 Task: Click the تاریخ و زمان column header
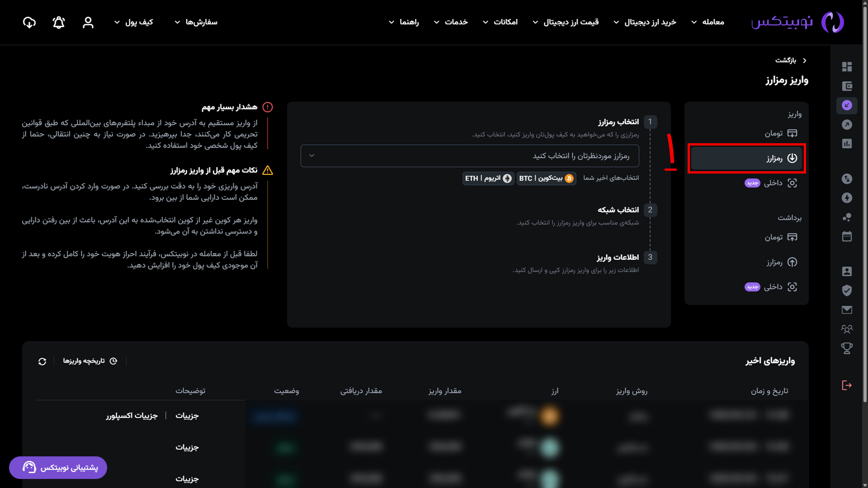(769, 391)
